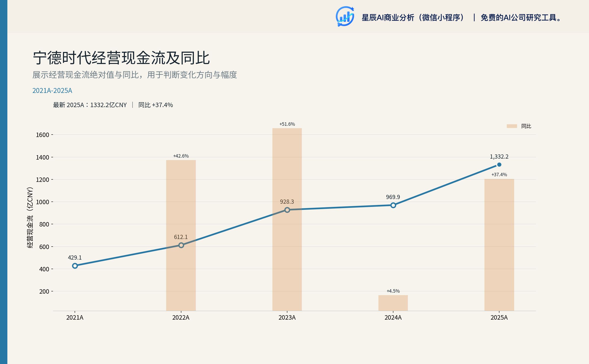Select the +4.5% bar label
This screenshot has width=589, height=364.
click(393, 291)
